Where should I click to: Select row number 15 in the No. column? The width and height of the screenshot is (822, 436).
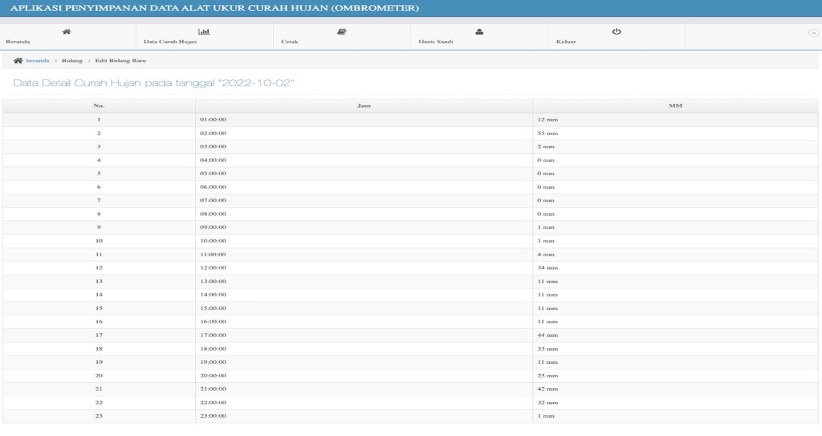[99, 308]
